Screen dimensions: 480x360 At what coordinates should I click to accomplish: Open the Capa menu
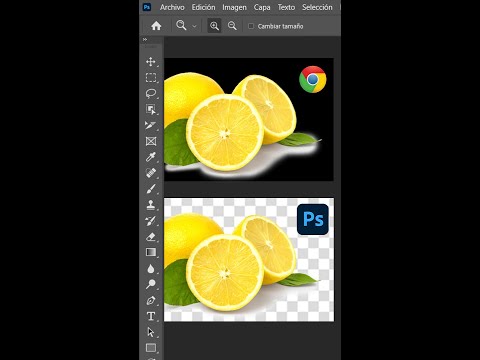(x=262, y=7)
